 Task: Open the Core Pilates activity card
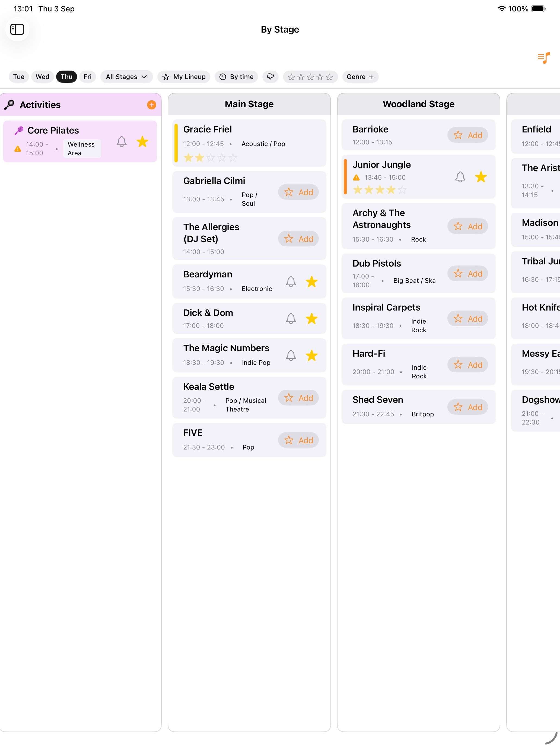80,141
